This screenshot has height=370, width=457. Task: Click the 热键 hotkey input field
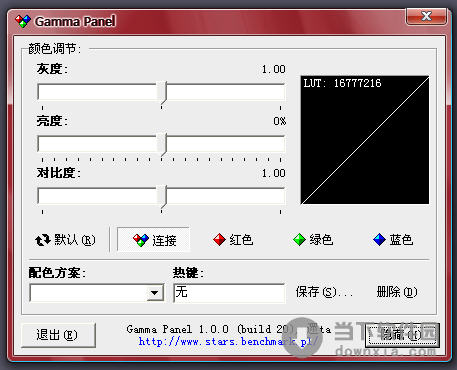click(229, 293)
